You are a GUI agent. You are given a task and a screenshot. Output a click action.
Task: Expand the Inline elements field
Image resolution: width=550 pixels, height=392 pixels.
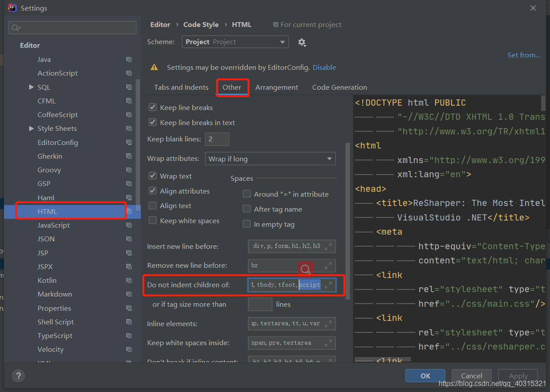[328, 324]
